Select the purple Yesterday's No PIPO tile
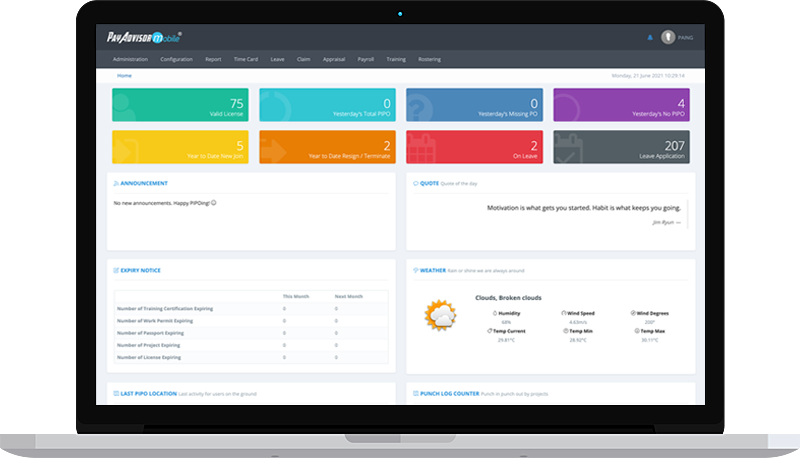The height and width of the screenshot is (458, 800). point(621,104)
